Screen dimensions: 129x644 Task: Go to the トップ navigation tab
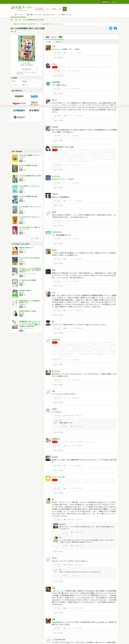pos(18,15)
